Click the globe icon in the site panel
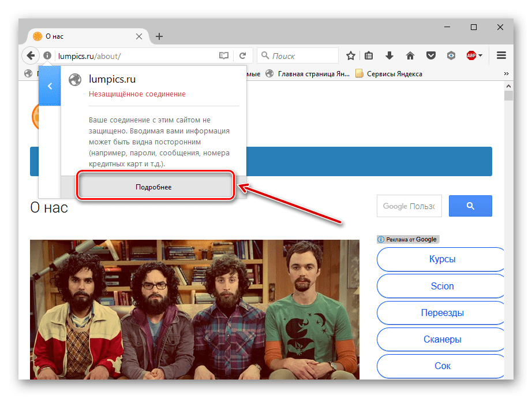This screenshot has height=398, width=532. pos(75,80)
